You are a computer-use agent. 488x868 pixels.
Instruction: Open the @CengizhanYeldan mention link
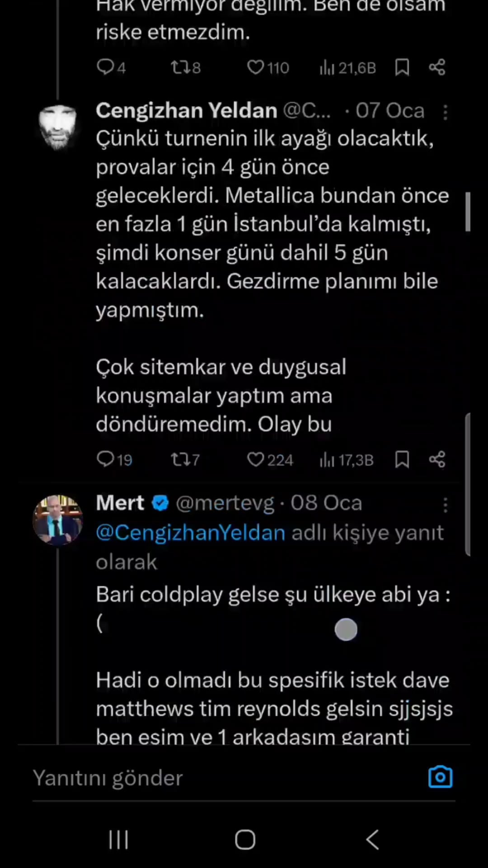coord(190,533)
